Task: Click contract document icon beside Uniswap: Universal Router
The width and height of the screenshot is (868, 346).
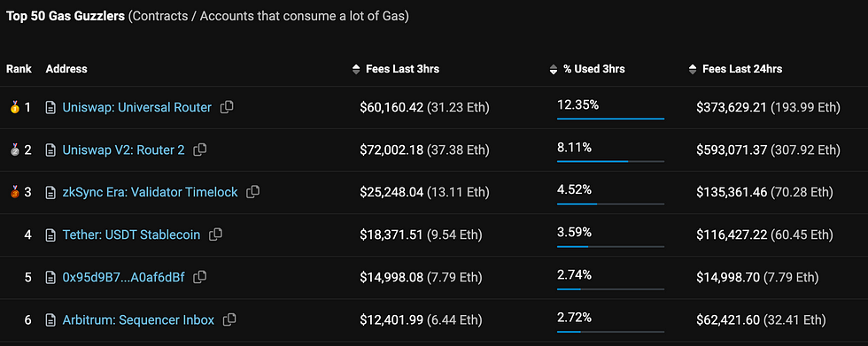Action: click(51, 108)
